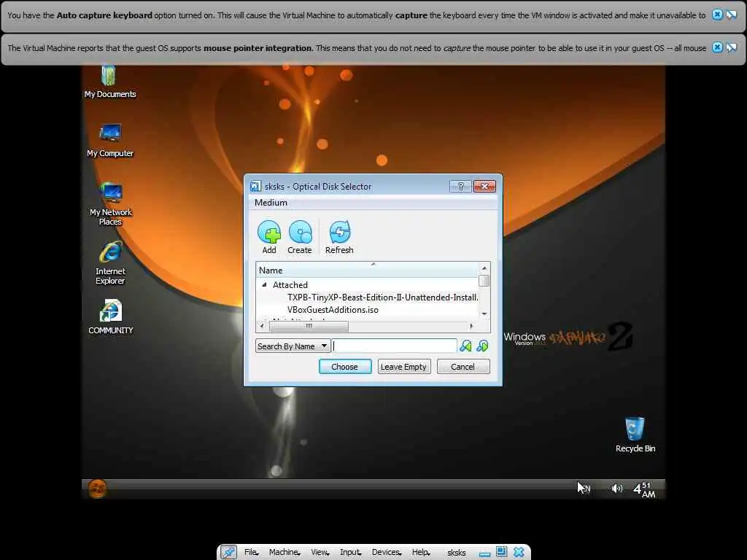Click the Auto capture notification do-not-show icon
The image size is (747, 560).
pos(732,15)
